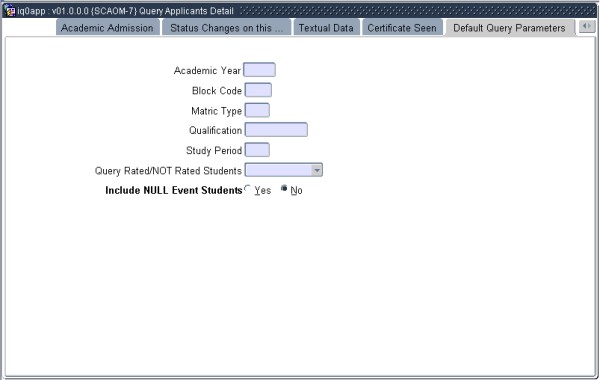600x380 pixels.
Task: Click the Qualification input field
Action: 276,130
